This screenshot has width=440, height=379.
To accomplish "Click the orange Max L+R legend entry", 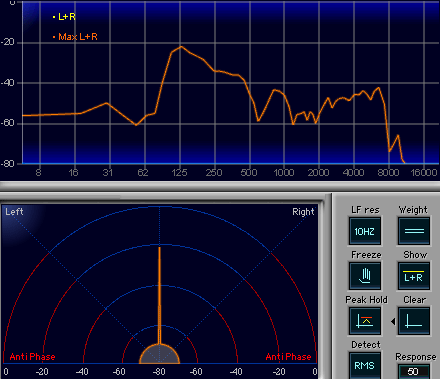I will pos(75,37).
